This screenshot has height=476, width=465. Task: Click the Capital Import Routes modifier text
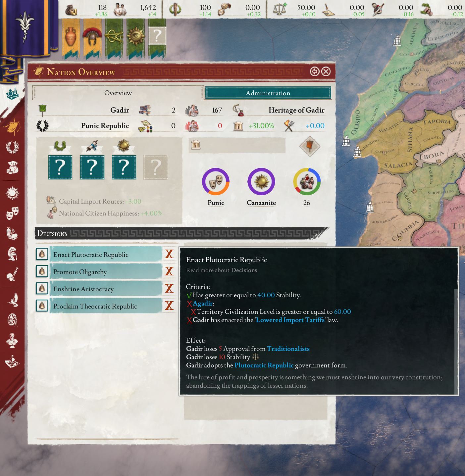tap(100, 201)
